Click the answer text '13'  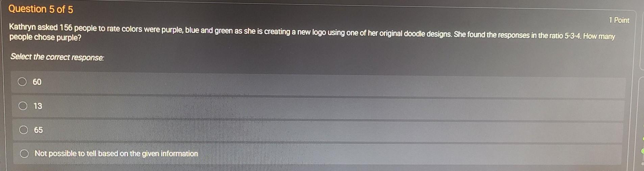(38, 106)
